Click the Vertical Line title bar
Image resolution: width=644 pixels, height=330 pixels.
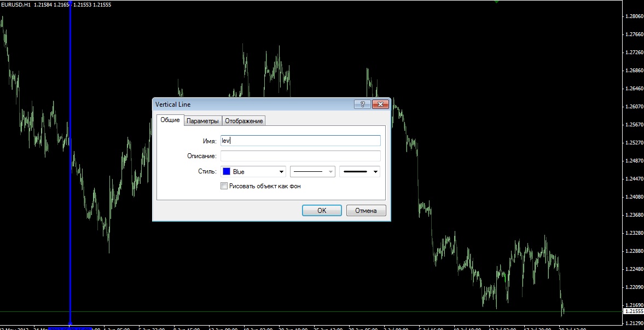tap(246, 105)
